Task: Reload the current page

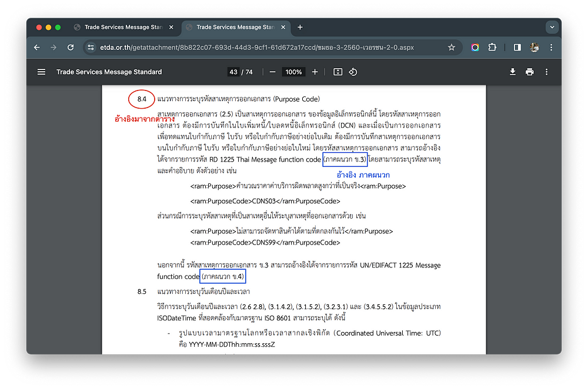Action: click(71, 48)
